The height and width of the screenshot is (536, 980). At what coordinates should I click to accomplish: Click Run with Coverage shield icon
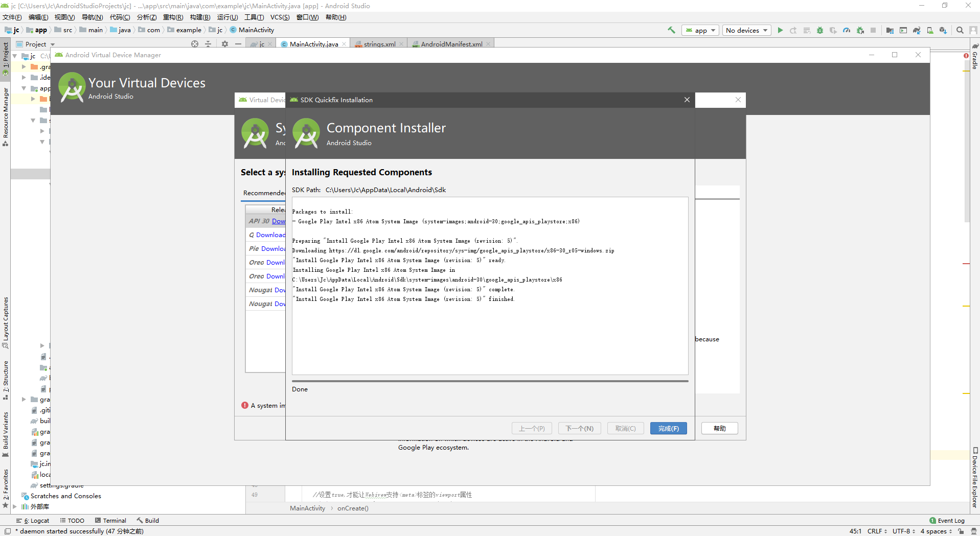pyautogui.click(x=833, y=30)
